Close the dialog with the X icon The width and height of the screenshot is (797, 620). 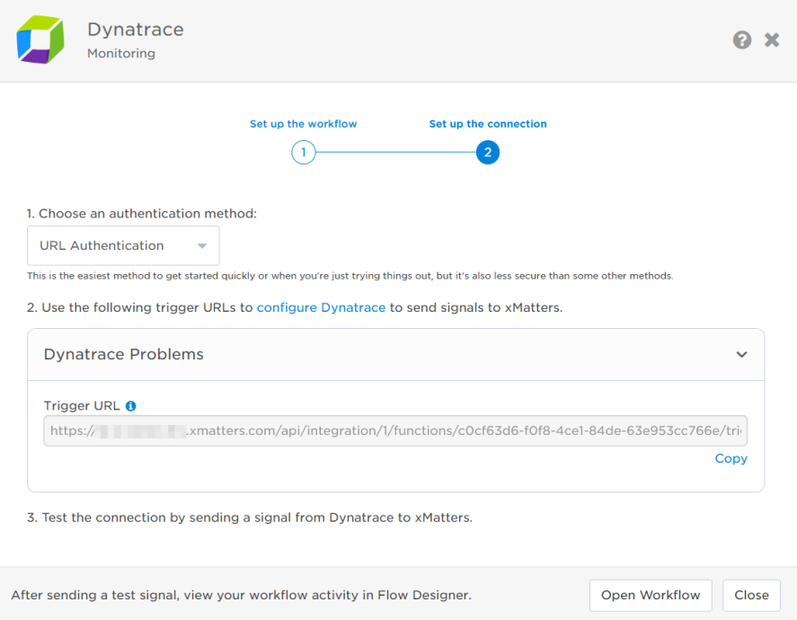[x=772, y=40]
